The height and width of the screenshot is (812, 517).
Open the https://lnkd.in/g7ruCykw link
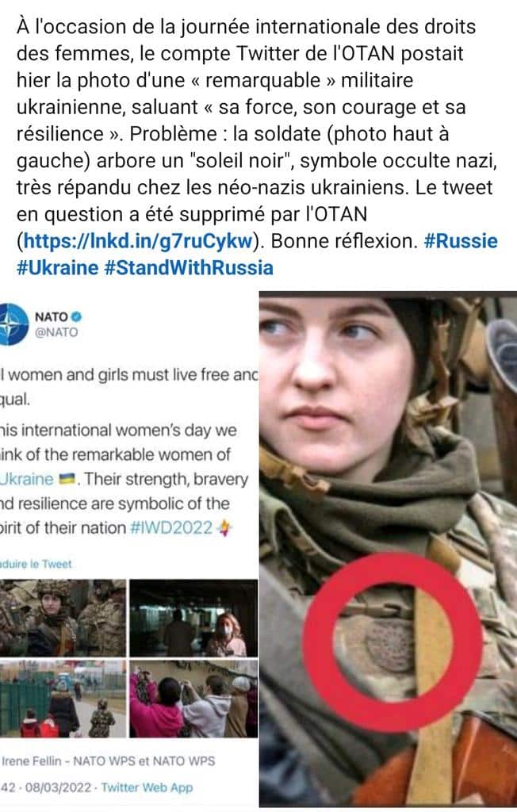point(138,241)
